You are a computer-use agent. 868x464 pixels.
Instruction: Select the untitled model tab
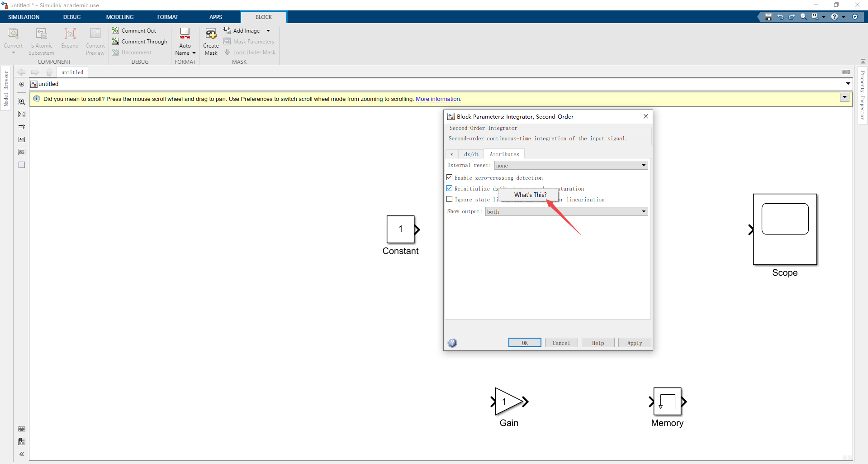[x=72, y=72]
